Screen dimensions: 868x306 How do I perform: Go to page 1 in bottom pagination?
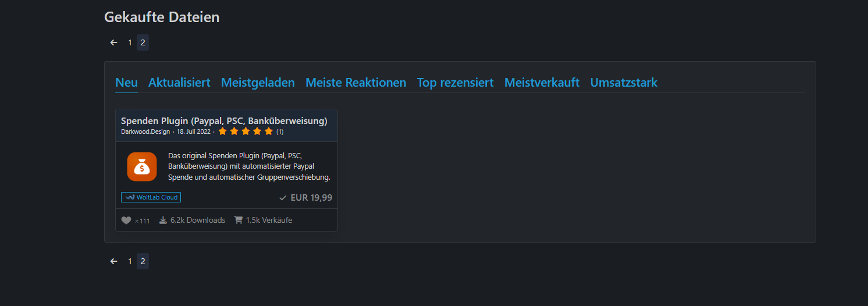[x=130, y=261]
